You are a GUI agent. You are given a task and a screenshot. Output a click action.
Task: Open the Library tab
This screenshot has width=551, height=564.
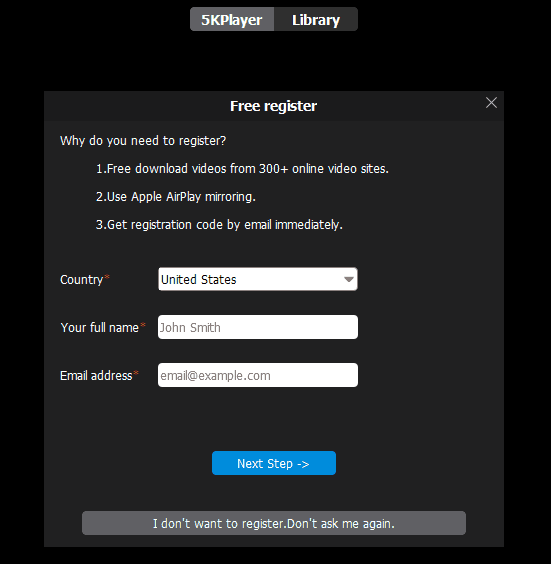316,19
